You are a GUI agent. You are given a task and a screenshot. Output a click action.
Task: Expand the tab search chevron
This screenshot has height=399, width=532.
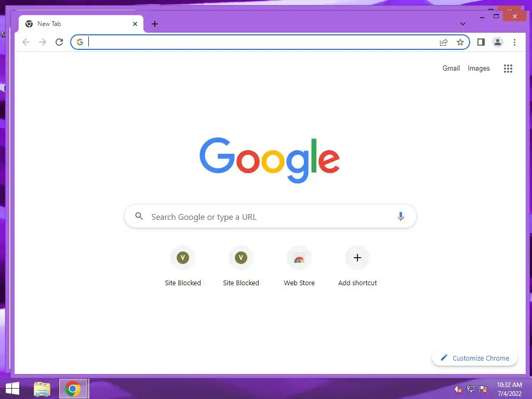click(463, 24)
